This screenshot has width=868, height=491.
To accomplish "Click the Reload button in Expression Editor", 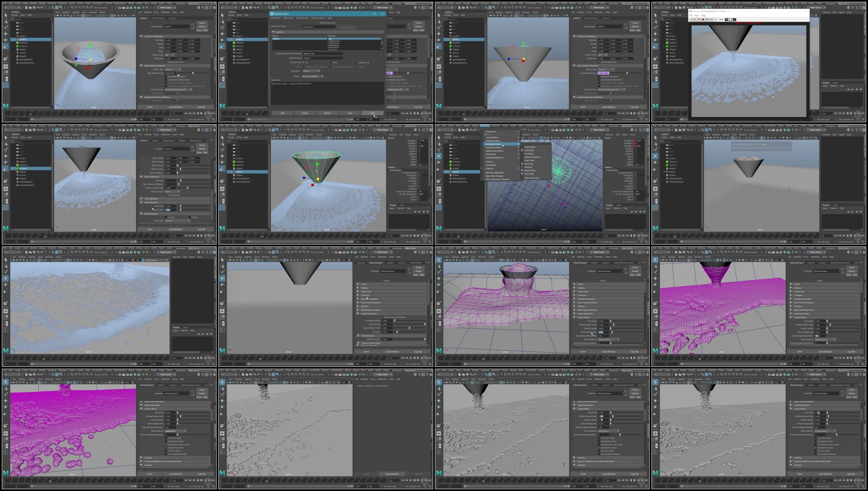I will click(x=327, y=113).
